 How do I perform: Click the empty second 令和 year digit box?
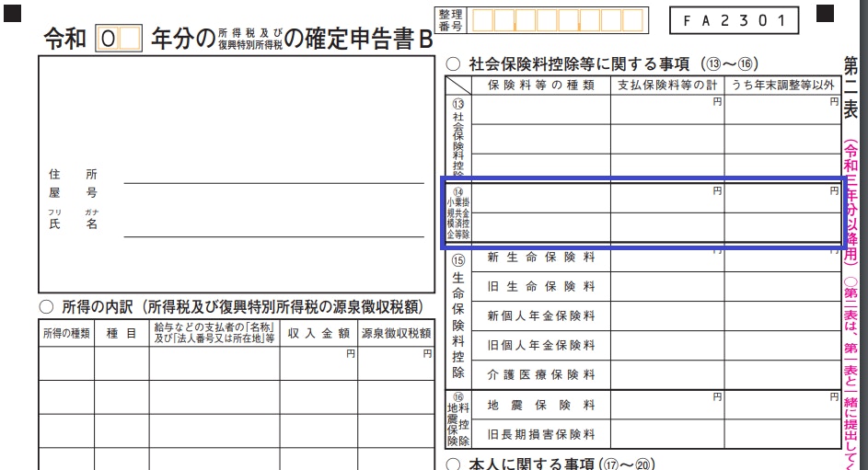[x=130, y=38]
